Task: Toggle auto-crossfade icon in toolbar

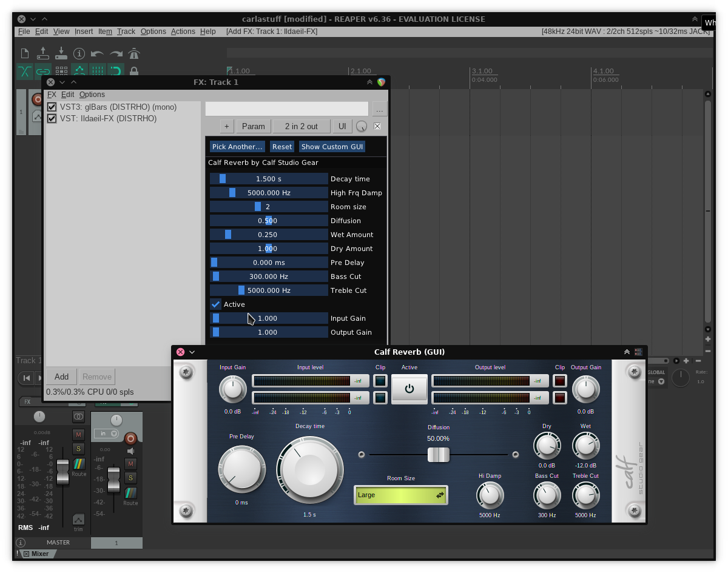Action: pyautogui.click(x=25, y=72)
